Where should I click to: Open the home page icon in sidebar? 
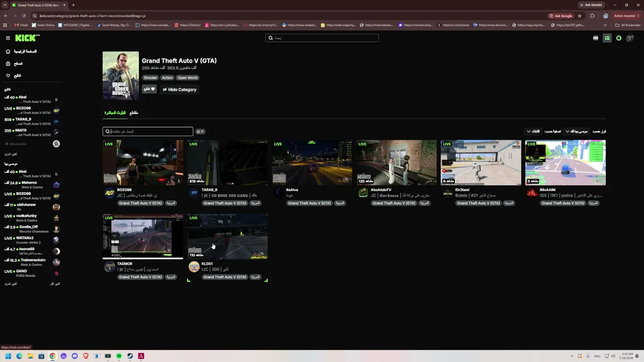pyautogui.click(x=8, y=51)
